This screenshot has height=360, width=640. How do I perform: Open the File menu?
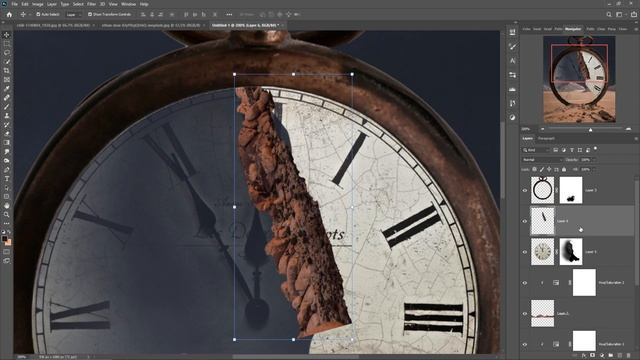(15, 4)
